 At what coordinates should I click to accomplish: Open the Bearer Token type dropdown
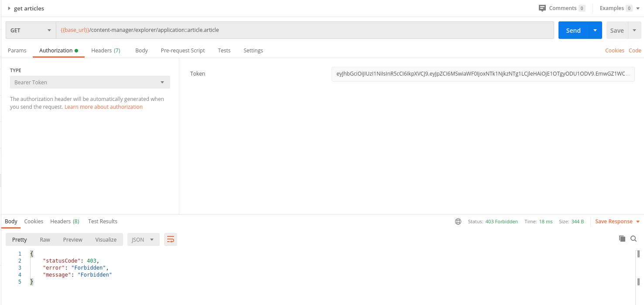[x=90, y=82]
